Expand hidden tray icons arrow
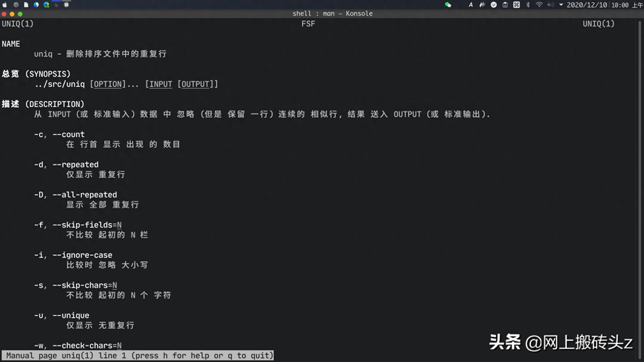 561,5
